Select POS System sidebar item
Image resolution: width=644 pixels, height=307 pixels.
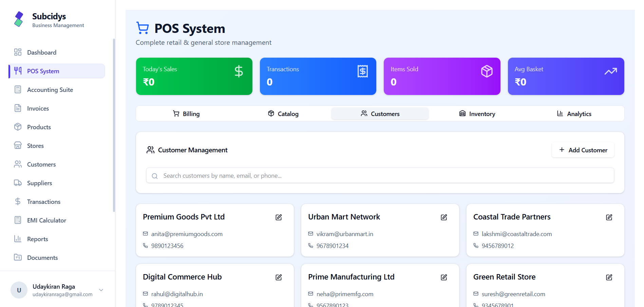click(x=57, y=71)
